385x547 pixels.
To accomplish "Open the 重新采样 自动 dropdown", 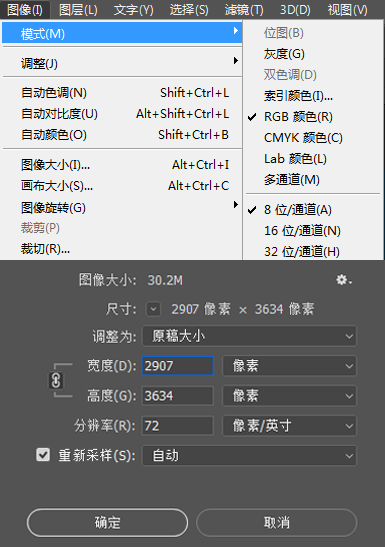I will click(249, 456).
